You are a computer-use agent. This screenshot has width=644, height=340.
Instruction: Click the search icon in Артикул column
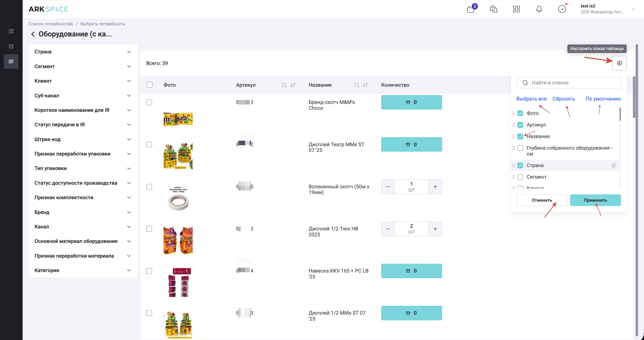click(284, 85)
